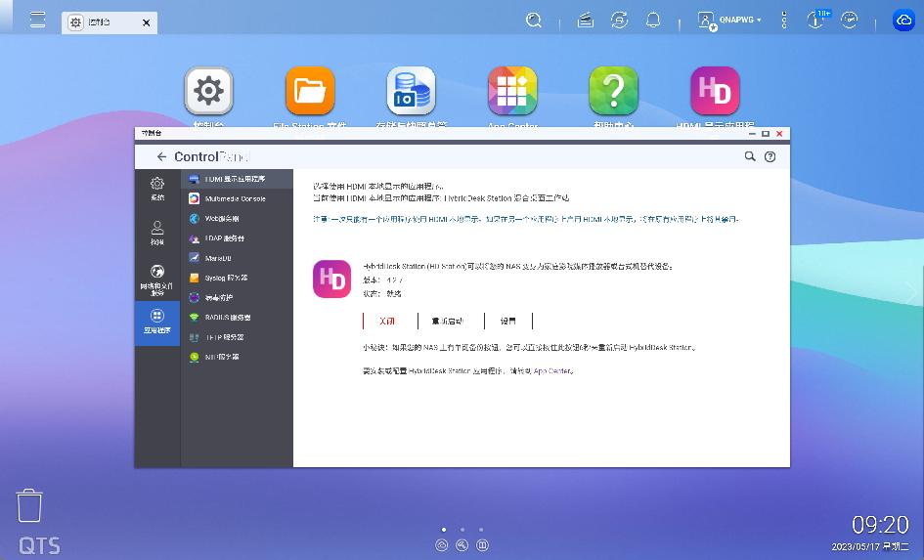This screenshot has width=924, height=560.
Task: Click the user profile picture icon
Action: 706,21
